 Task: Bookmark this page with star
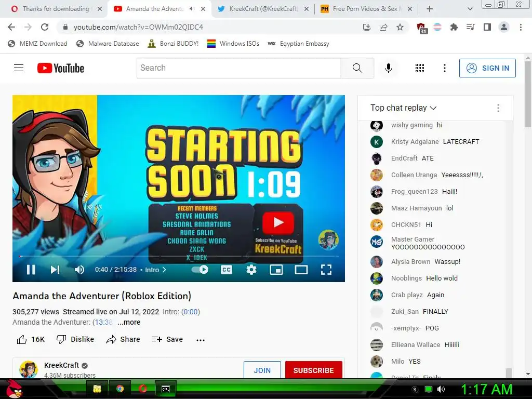click(400, 27)
